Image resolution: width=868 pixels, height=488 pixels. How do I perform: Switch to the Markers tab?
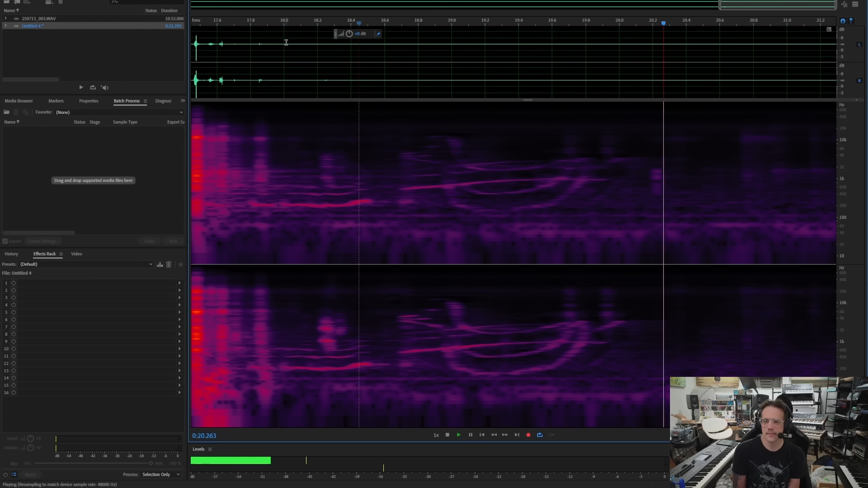coord(56,101)
